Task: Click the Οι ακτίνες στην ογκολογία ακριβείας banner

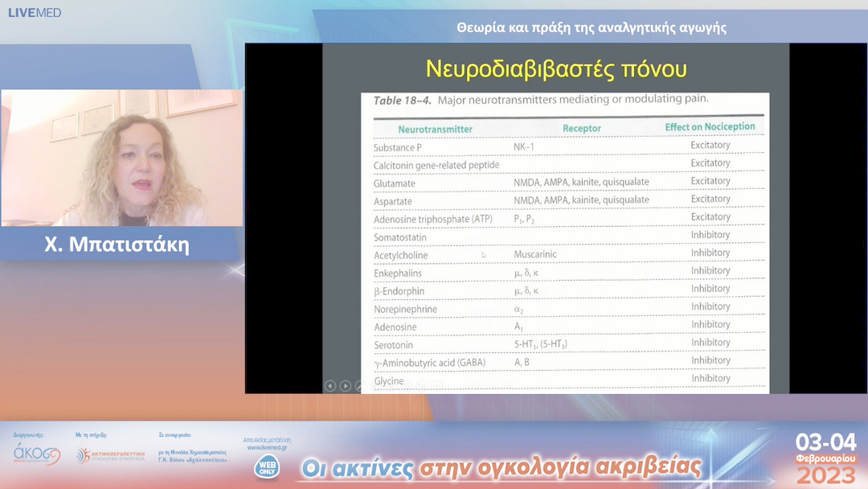Action: pos(502,467)
